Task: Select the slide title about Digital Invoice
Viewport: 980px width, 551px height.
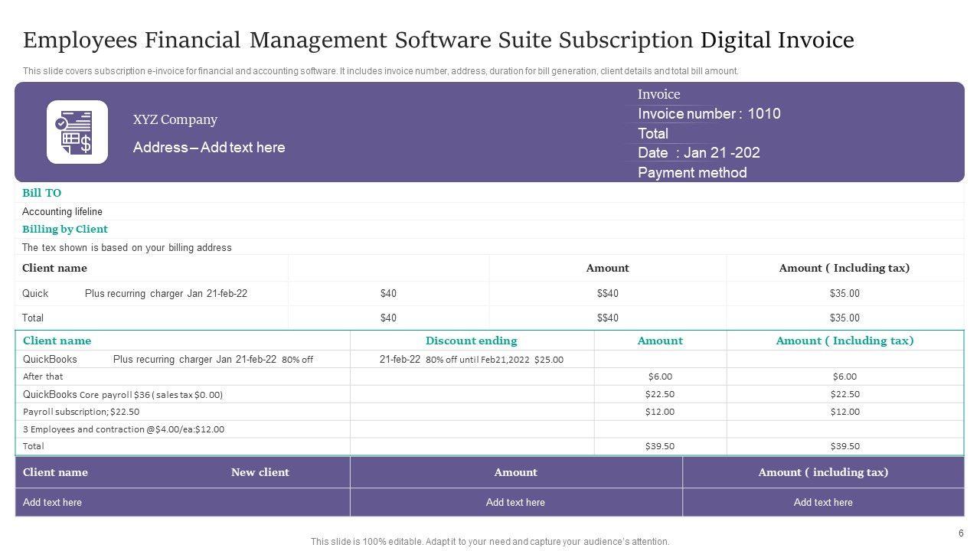Action: [438, 40]
